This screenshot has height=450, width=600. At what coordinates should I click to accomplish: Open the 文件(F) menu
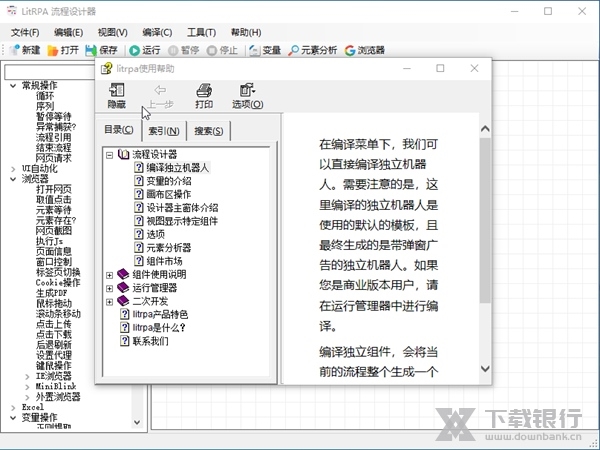coord(25,33)
